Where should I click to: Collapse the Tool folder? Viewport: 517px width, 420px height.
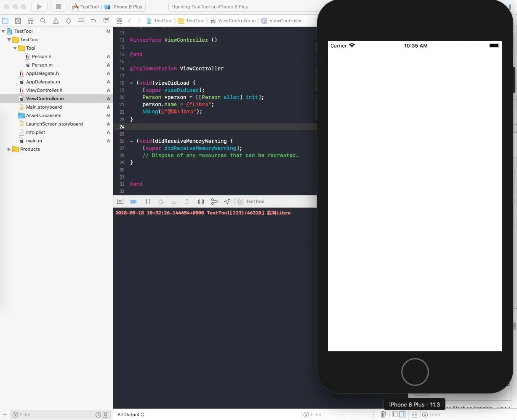point(15,48)
